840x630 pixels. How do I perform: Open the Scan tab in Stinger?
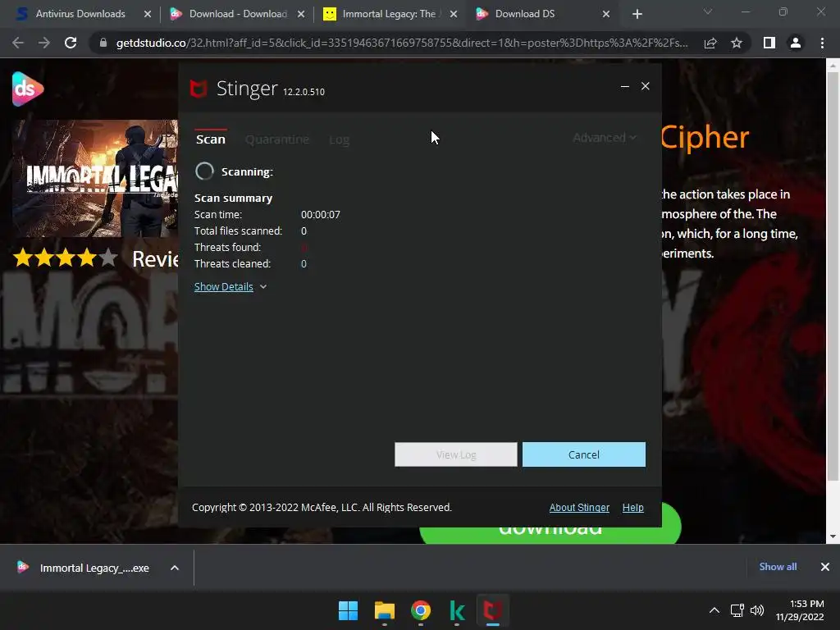tap(211, 139)
